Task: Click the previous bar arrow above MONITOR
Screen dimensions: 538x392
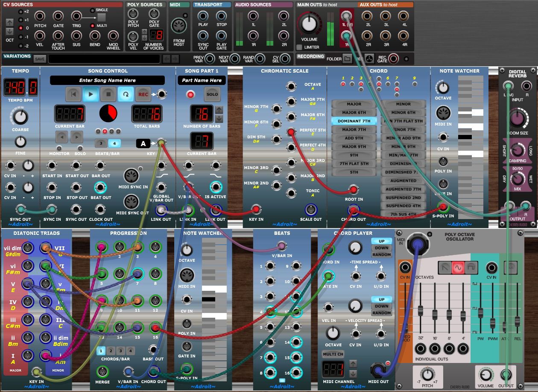Action: (x=62, y=137)
